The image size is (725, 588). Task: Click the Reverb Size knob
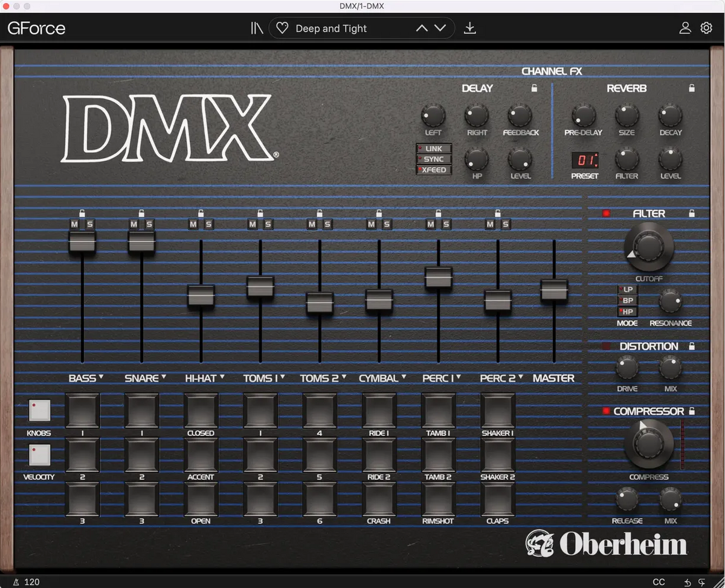click(x=627, y=115)
